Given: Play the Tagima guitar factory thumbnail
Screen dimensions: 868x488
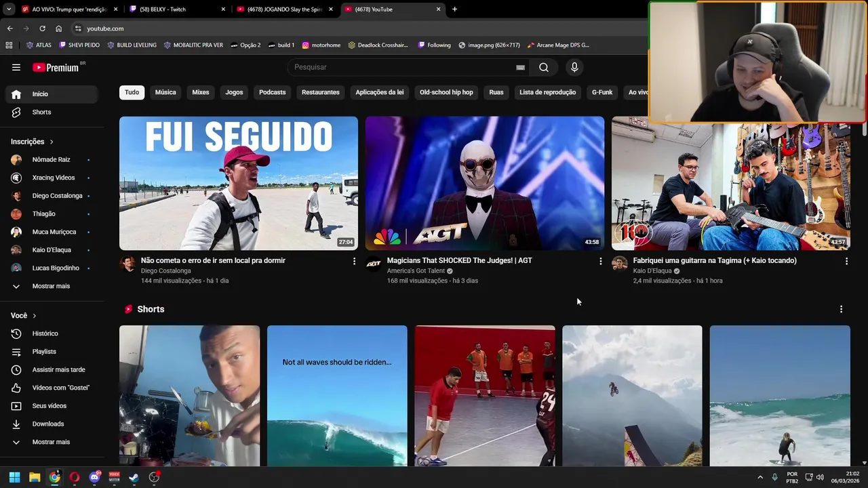Looking at the screenshot, I should click(x=731, y=187).
